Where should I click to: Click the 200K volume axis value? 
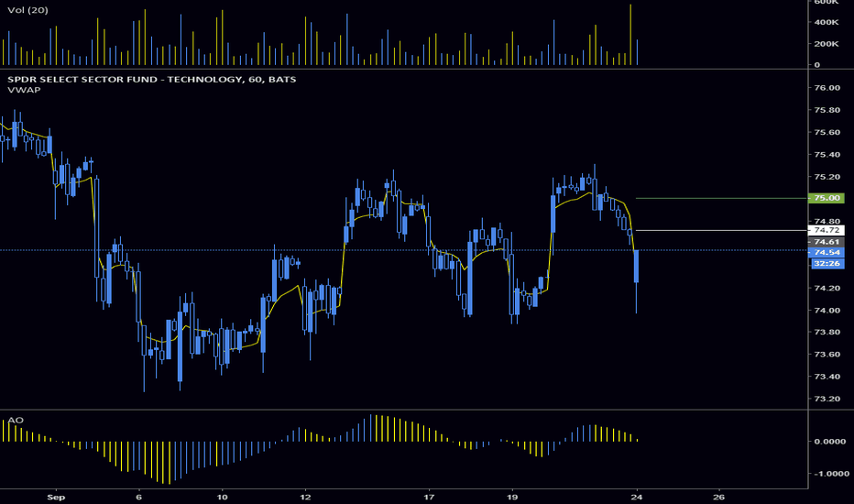pos(827,44)
